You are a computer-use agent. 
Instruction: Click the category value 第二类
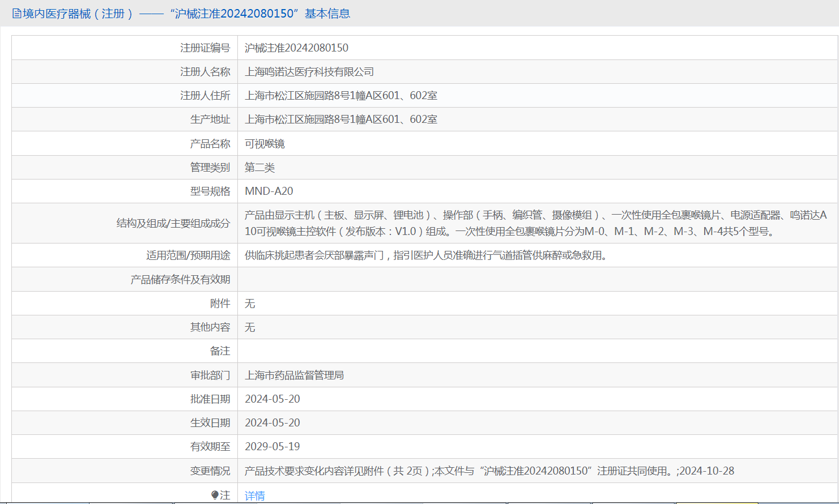click(260, 168)
